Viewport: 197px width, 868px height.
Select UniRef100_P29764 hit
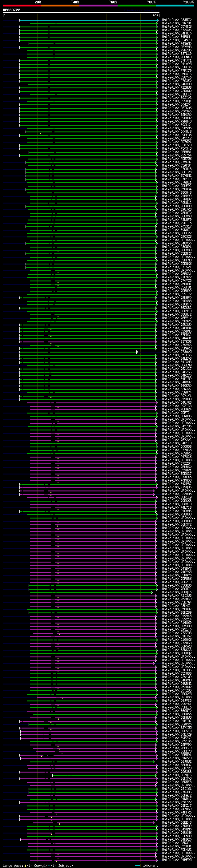[x=177, y=155]
